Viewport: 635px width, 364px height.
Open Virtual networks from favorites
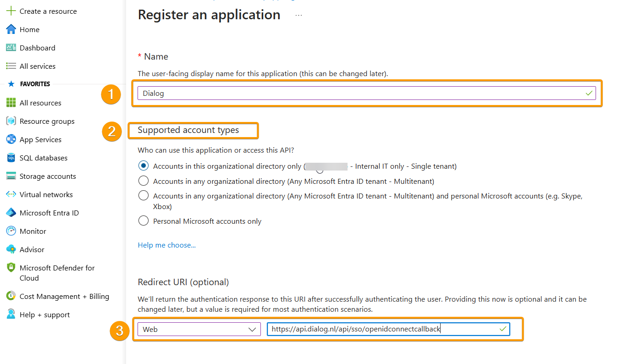click(x=46, y=194)
